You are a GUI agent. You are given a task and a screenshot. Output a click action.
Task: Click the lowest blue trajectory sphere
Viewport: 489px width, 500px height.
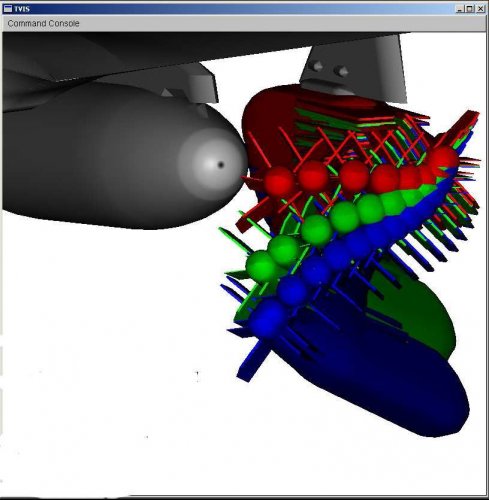[268, 318]
